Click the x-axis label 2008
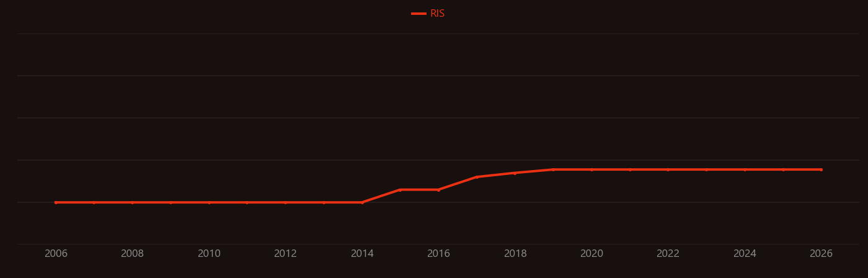This screenshot has width=868, height=278. [132, 254]
